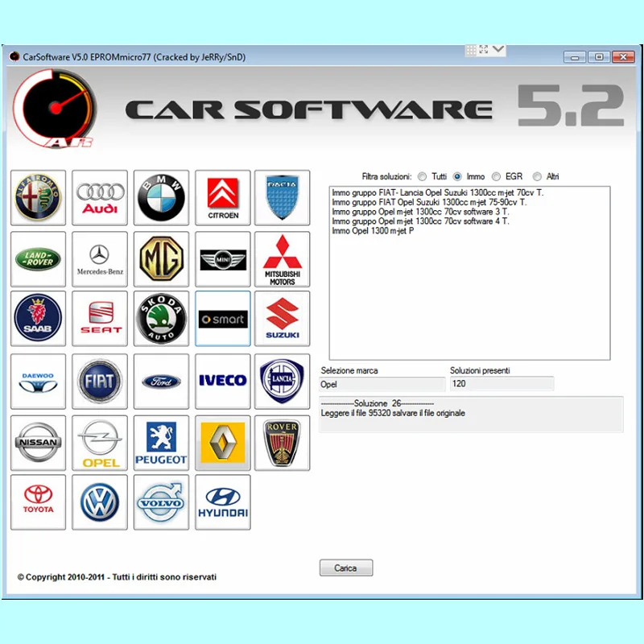Select the Toyota brand logo

[x=38, y=502]
